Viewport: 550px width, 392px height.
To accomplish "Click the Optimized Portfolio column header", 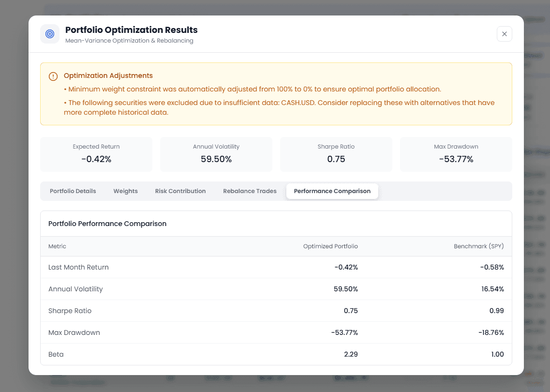I will point(330,246).
